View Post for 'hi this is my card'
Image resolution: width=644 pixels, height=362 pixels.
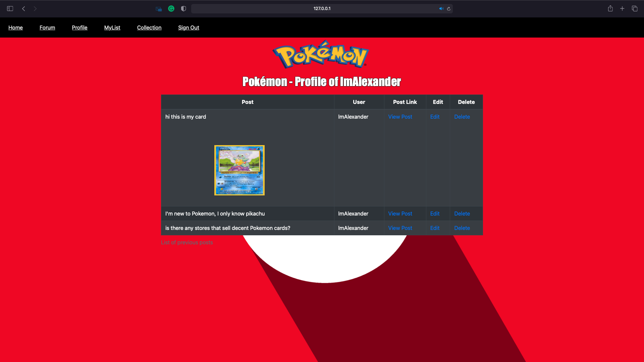click(400, 117)
